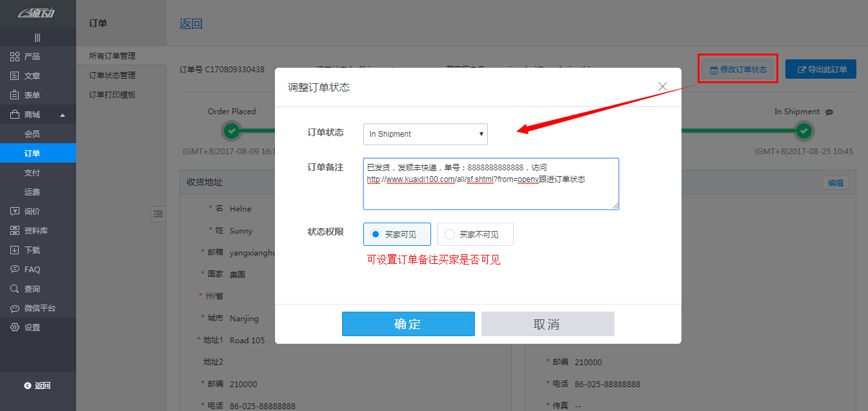Select the 买家可见 option
This screenshot has width=868, height=411.
click(397, 234)
